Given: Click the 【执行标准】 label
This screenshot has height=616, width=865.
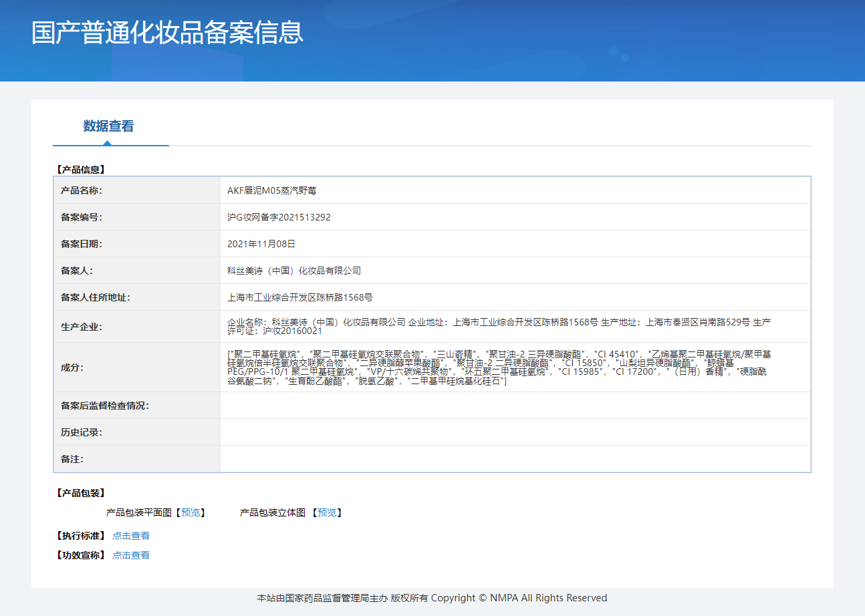Looking at the screenshot, I should [80, 536].
